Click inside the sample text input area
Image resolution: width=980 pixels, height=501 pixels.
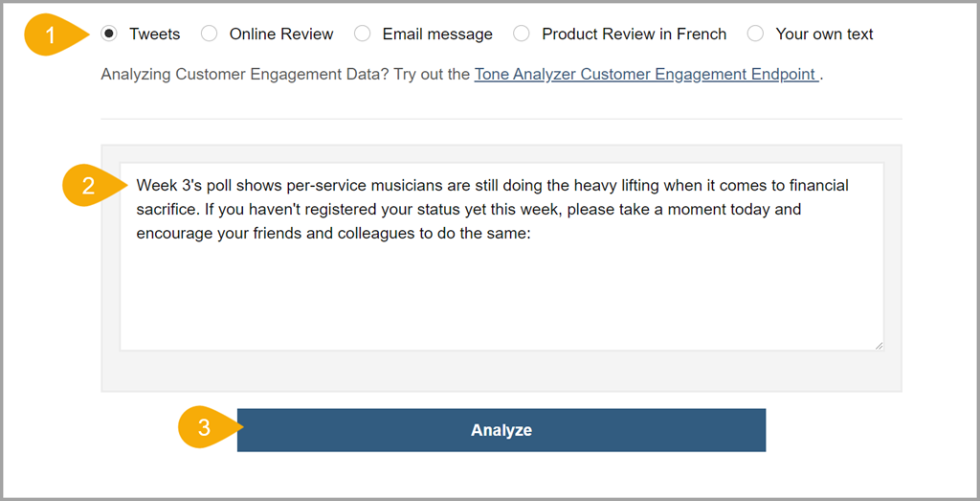tap(501, 257)
